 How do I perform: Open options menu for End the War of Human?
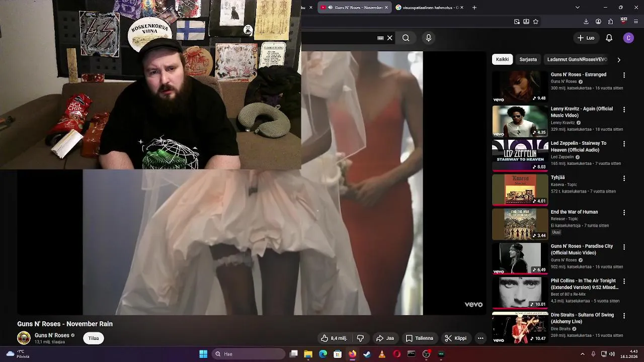(x=624, y=213)
